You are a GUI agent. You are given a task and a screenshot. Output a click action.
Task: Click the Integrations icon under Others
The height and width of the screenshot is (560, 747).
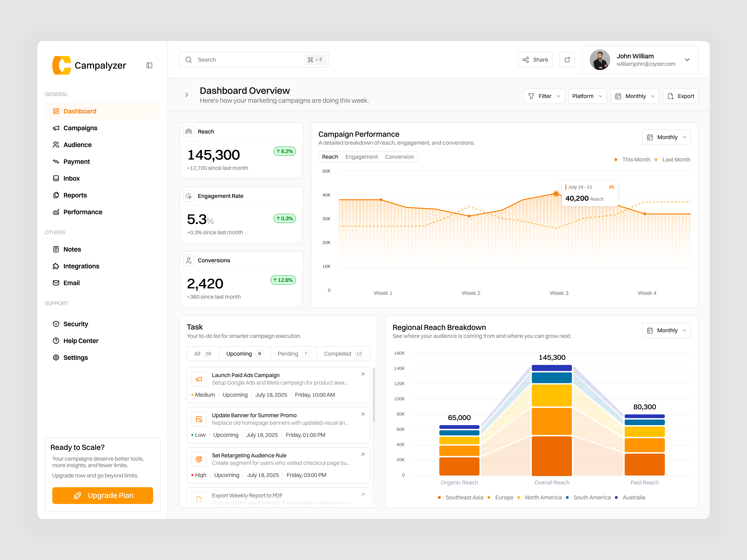(56, 266)
